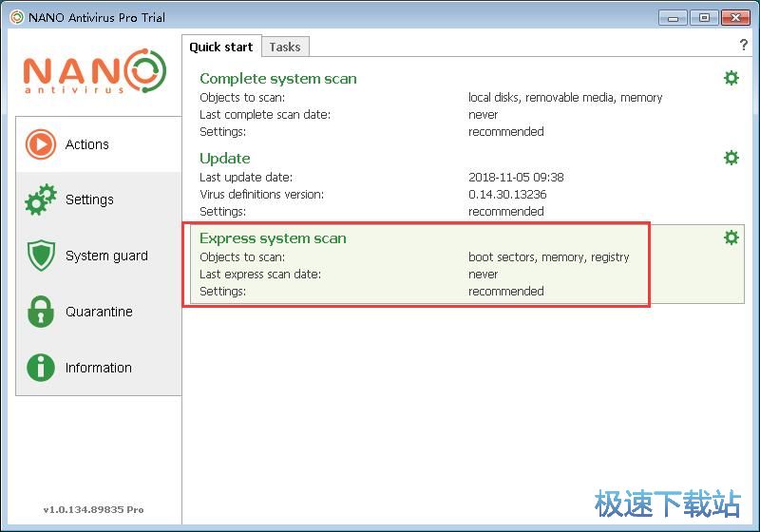The width and height of the screenshot is (760, 532).
Task: Select the System guard shield icon
Action: tap(41, 256)
